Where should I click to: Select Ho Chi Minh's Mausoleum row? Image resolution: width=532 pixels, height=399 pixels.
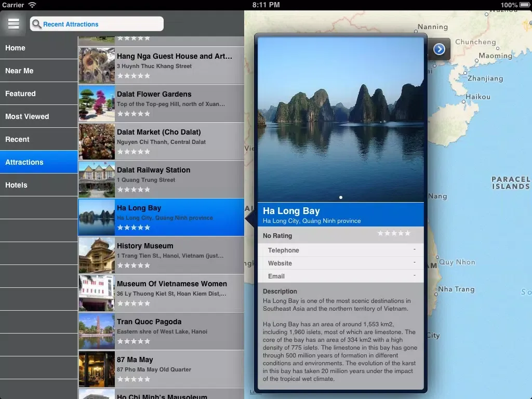coord(161,394)
